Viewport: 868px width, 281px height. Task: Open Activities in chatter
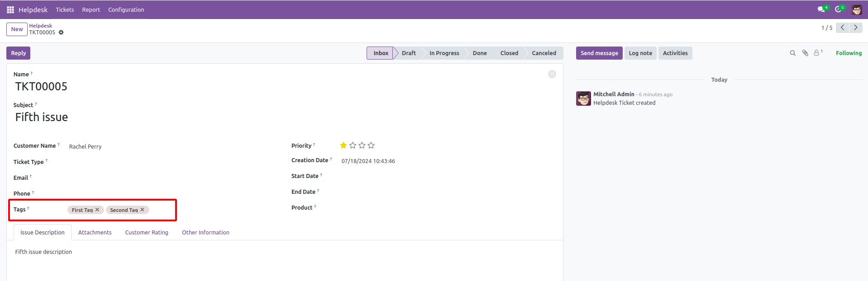[675, 53]
